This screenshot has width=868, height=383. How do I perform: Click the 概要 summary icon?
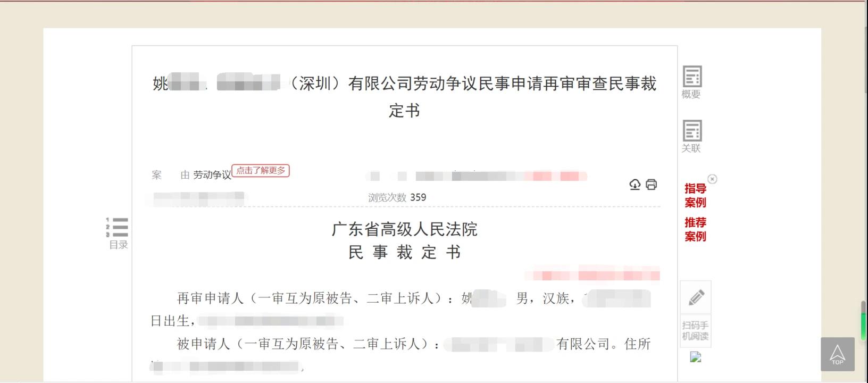692,82
